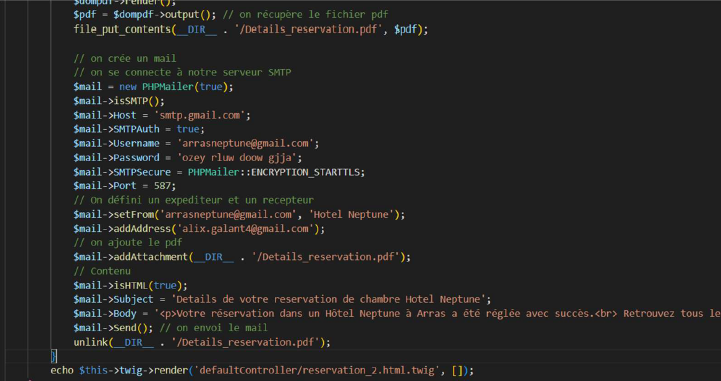
Task: Click the SMTPSecure property name
Action: point(142,172)
